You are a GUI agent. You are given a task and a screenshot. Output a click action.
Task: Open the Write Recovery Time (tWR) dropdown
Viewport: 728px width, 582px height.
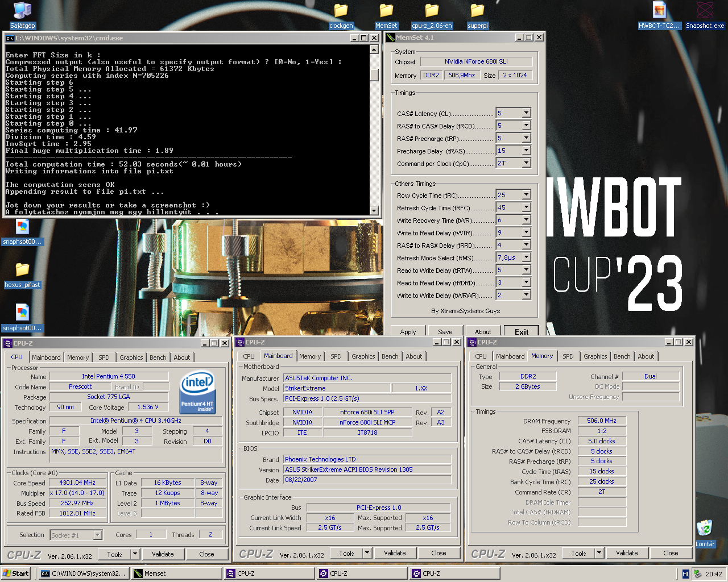click(x=526, y=220)
